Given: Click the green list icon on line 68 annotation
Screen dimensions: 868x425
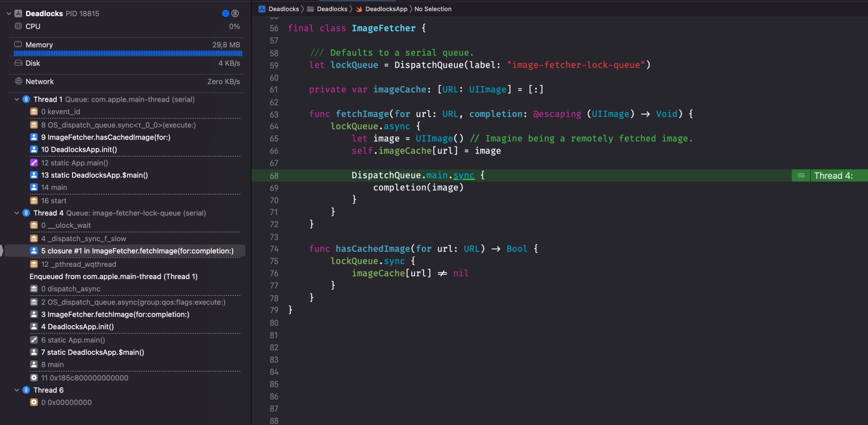Looking at the screenshot, I should pyautogui.click(x=801, y=175).
